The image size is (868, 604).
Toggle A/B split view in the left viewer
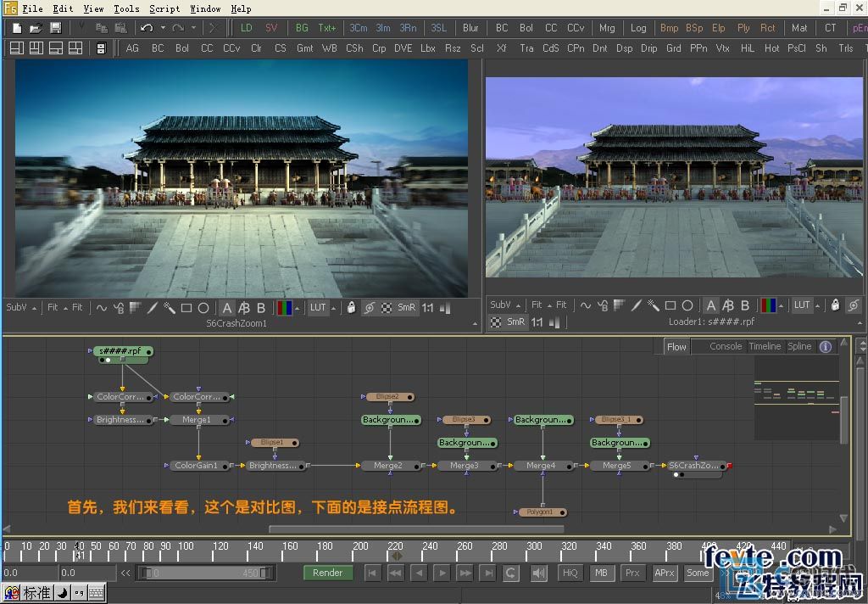coord(243,308)
